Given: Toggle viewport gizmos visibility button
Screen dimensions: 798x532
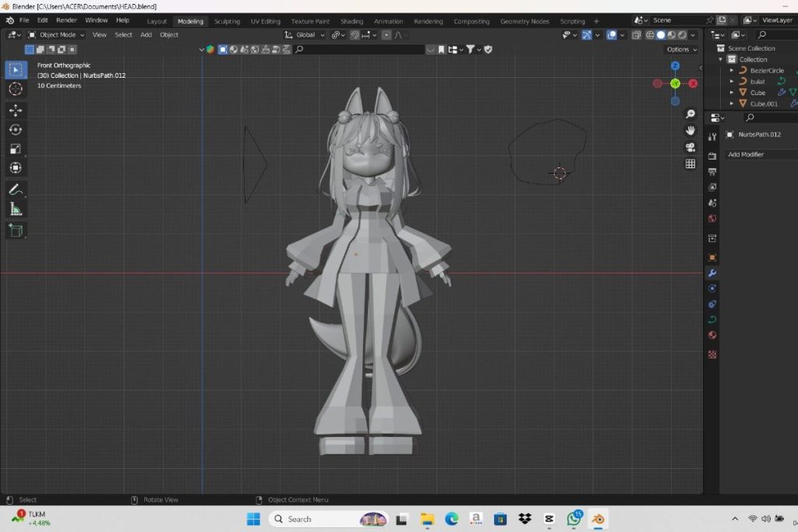Looking at the screenshot, I should (x=587, y=35).
